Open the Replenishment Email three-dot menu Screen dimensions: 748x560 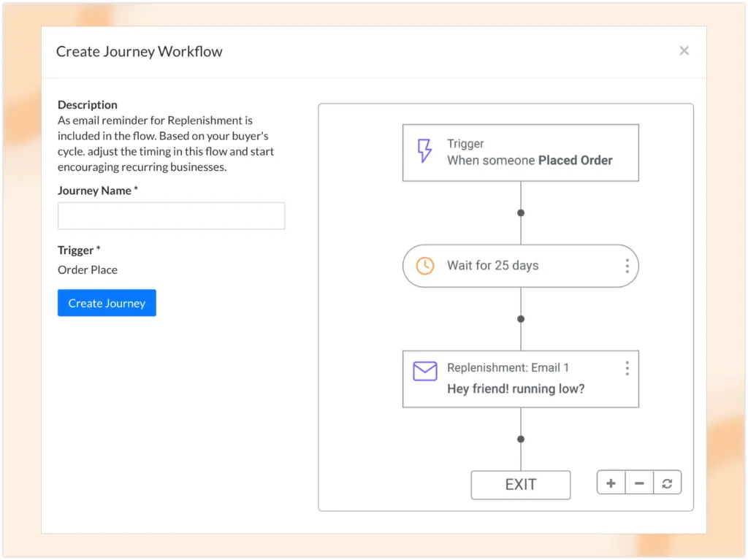627,368
